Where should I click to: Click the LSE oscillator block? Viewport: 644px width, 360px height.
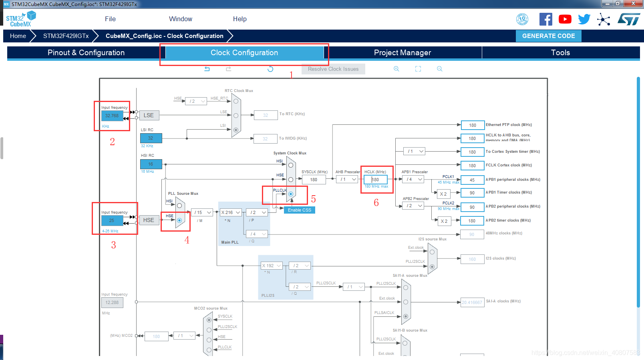pyautogui.click(x=149, y=115)
